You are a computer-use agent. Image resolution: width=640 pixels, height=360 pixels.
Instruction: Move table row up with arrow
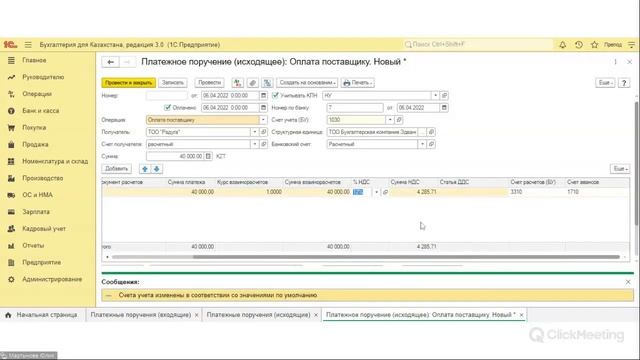145,169
